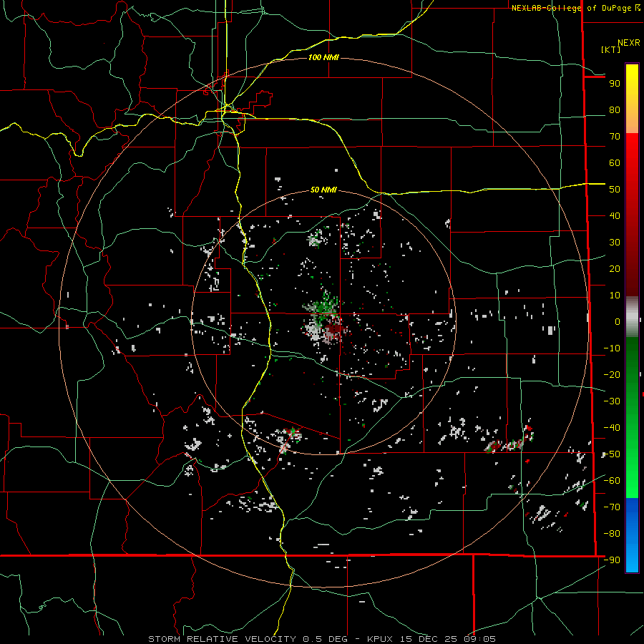Click the 50 value on velocity legend
The height and width of the screenshot is (644, 644).
pos(615,190)
